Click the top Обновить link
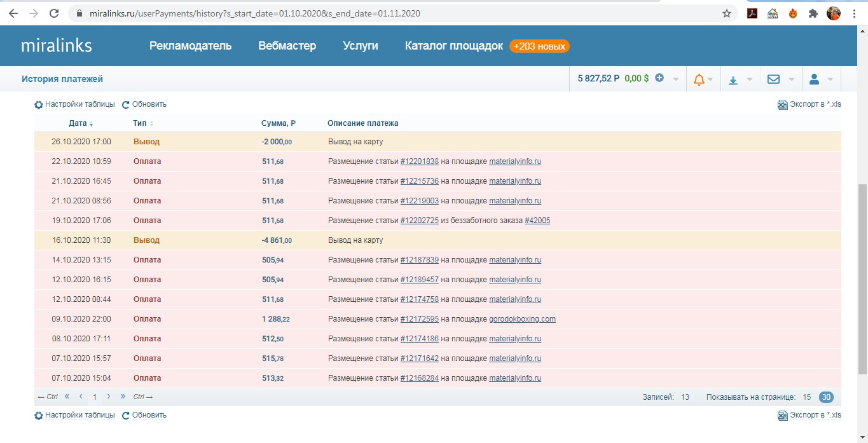868x443 pixels. (149, 104)
